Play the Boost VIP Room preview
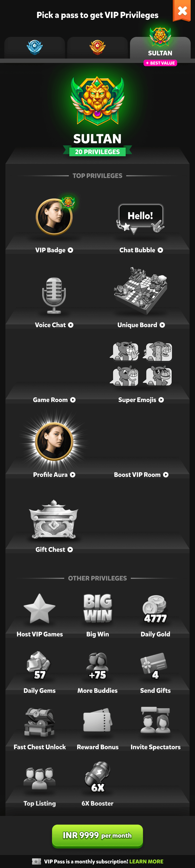Viewport: 195px width, 868px height. tap(166, 475)
